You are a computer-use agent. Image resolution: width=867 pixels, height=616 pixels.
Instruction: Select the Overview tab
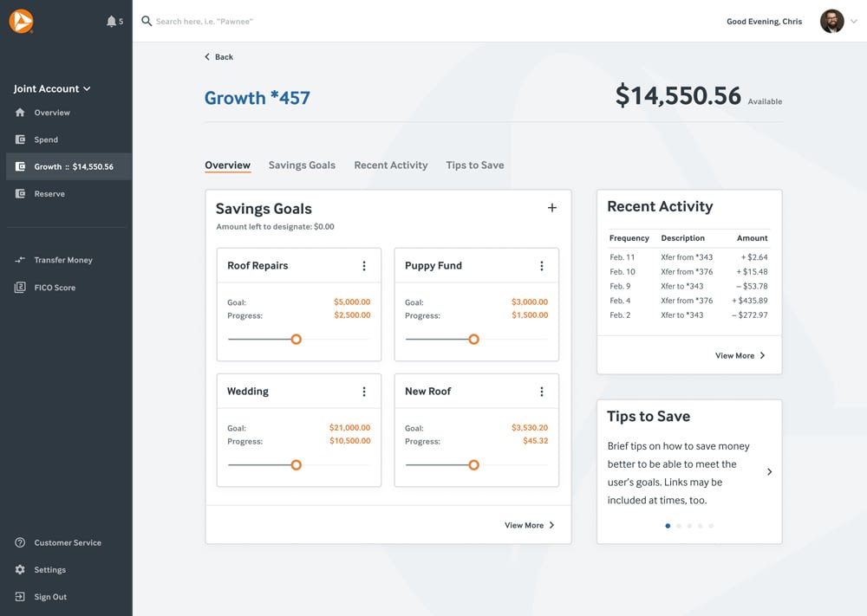[x=227, y=165]
